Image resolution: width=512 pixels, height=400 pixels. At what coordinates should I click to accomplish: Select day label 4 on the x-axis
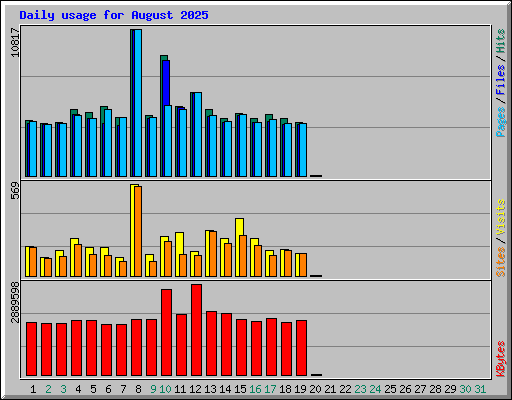pos(78,389)
